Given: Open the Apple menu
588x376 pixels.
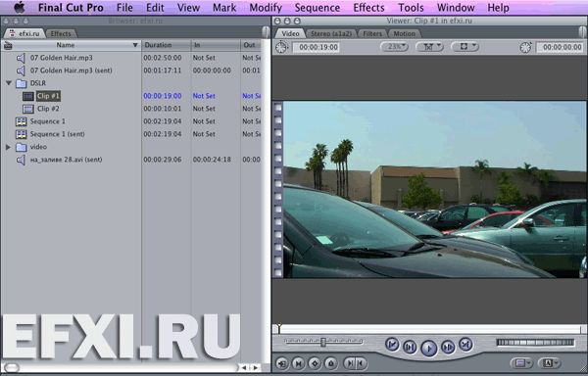Looking at the screenshot, I should pyautogui.click(x=20, y=7).
